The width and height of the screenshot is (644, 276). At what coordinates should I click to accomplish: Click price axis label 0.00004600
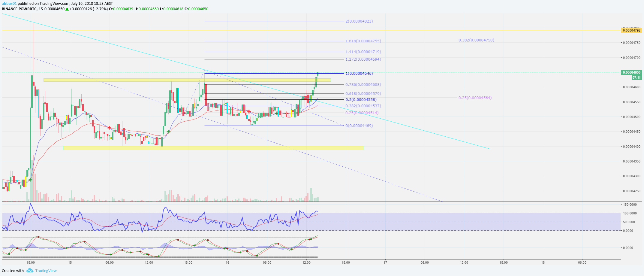pyautogui.click(x=631, y=87)
